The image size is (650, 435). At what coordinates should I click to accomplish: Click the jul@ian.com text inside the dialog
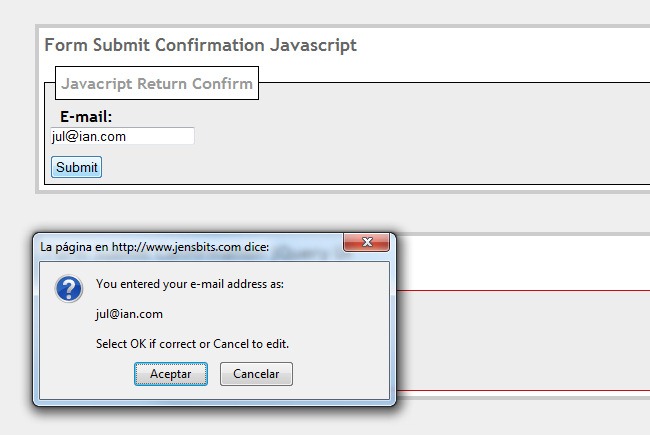tap(129, 314)
